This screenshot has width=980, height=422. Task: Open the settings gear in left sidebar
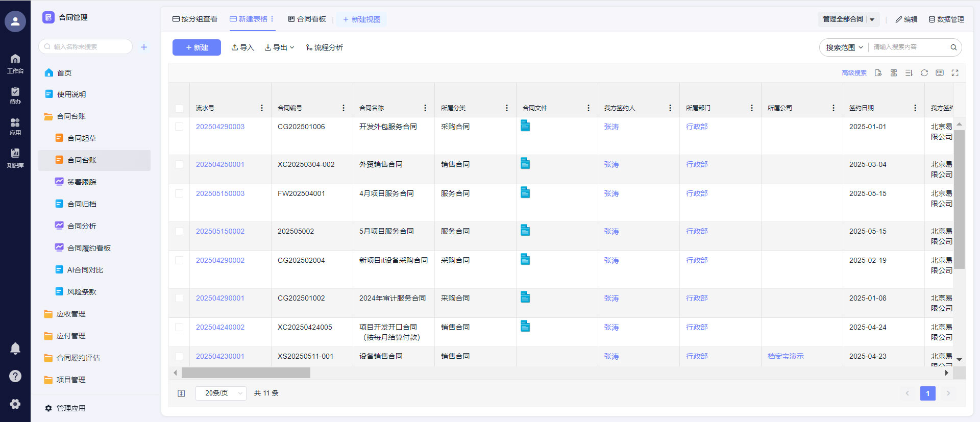(15, 404)
